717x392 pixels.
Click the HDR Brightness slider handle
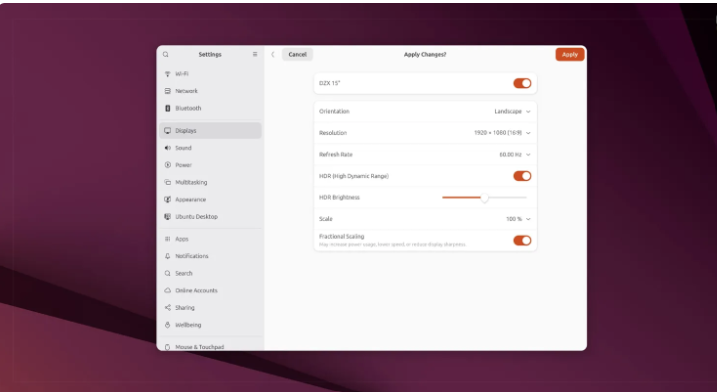485,198
